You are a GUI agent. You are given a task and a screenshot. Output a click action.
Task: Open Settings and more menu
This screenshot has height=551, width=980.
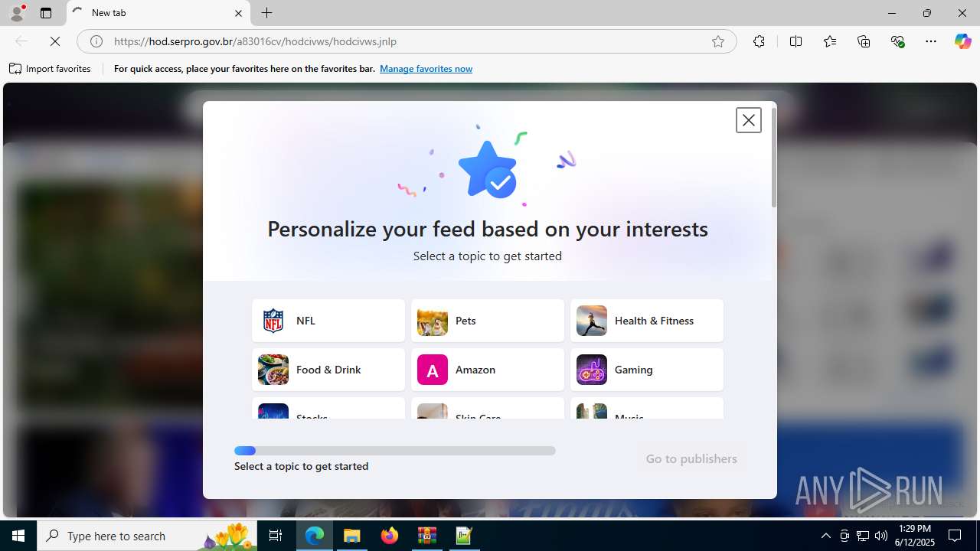click(x=931, y=41)
